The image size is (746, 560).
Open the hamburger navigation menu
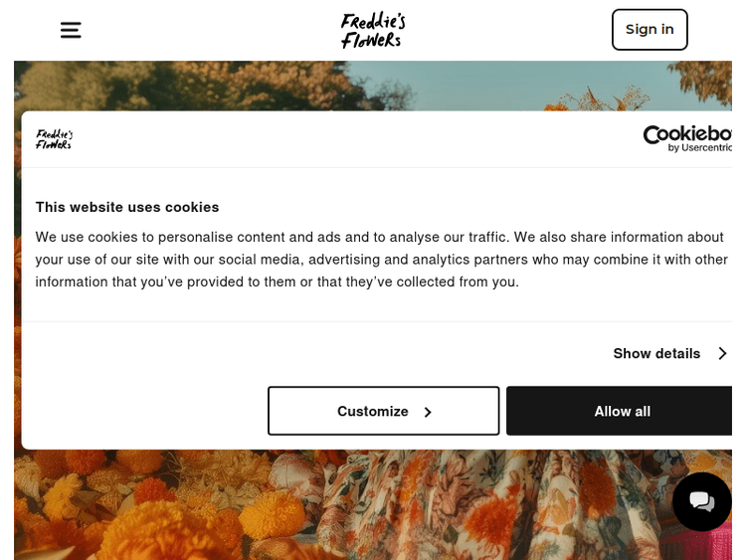point(71,30)
